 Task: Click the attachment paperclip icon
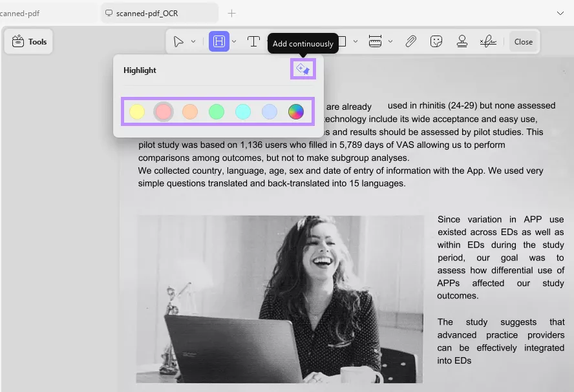coord(410,41)
